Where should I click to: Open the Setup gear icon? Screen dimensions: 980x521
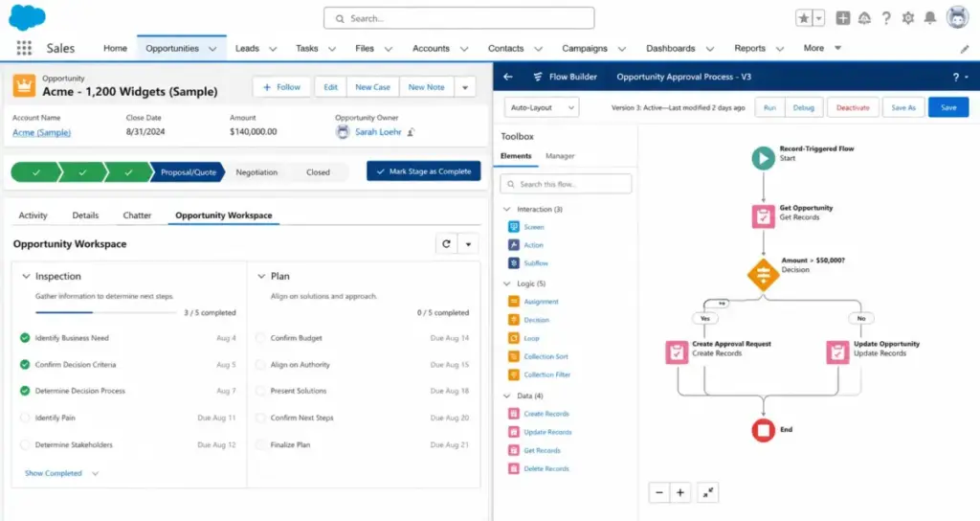click(908, 18)
